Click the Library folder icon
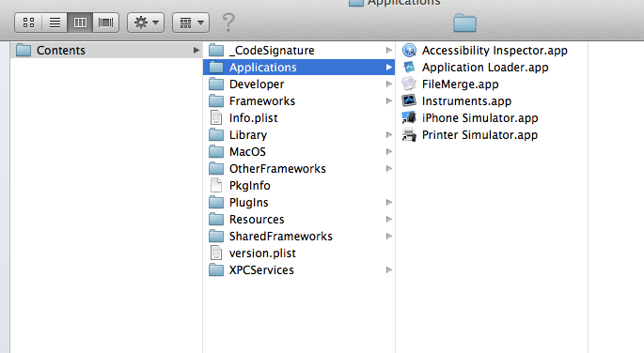The image size is (644, 353). click(216, 134)
